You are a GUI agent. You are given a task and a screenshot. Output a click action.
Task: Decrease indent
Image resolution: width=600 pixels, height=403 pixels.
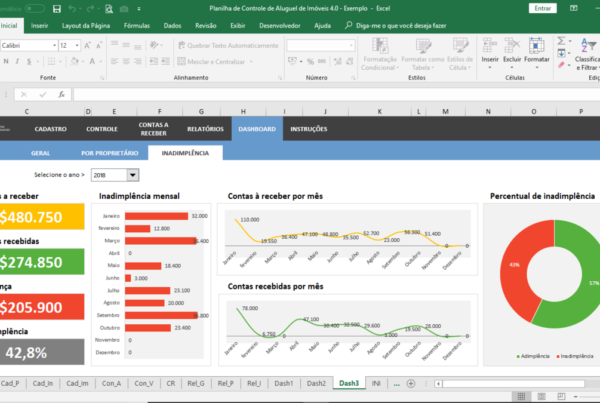(153, 61)
